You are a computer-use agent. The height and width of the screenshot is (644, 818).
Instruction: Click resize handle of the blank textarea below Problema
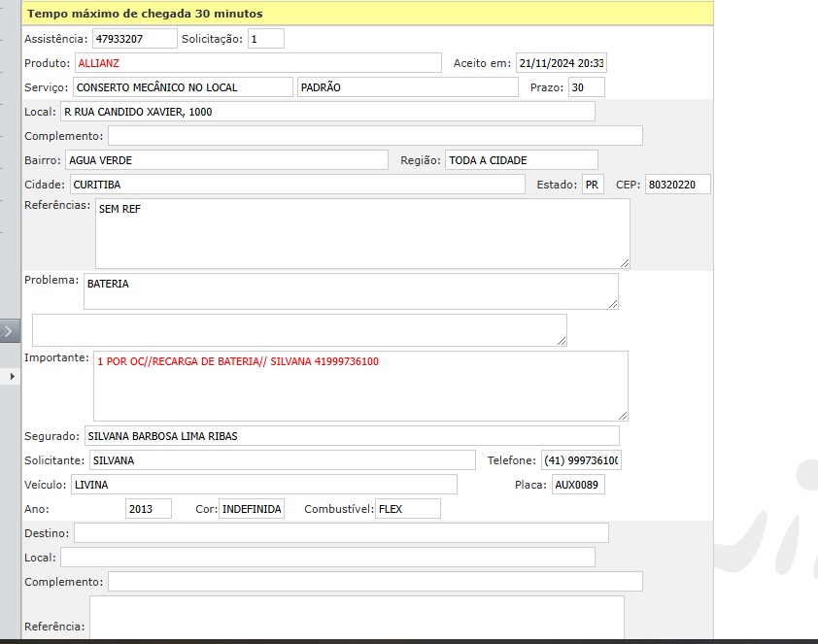[561, 340]
